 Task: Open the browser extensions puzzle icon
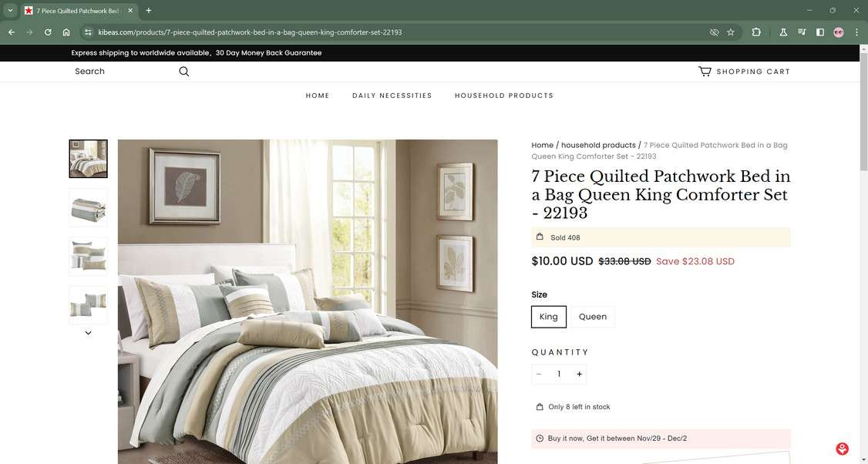coord(756,32)
